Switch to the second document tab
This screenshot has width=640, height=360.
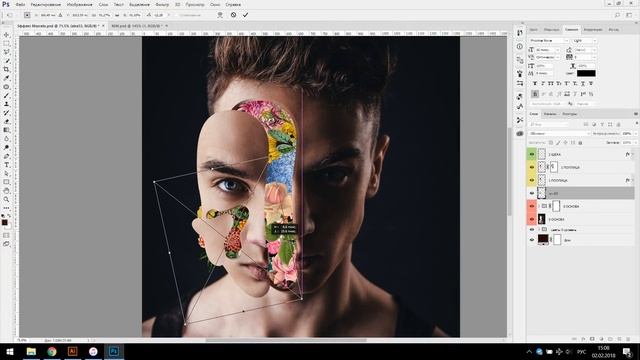click(x=136, y=26)
